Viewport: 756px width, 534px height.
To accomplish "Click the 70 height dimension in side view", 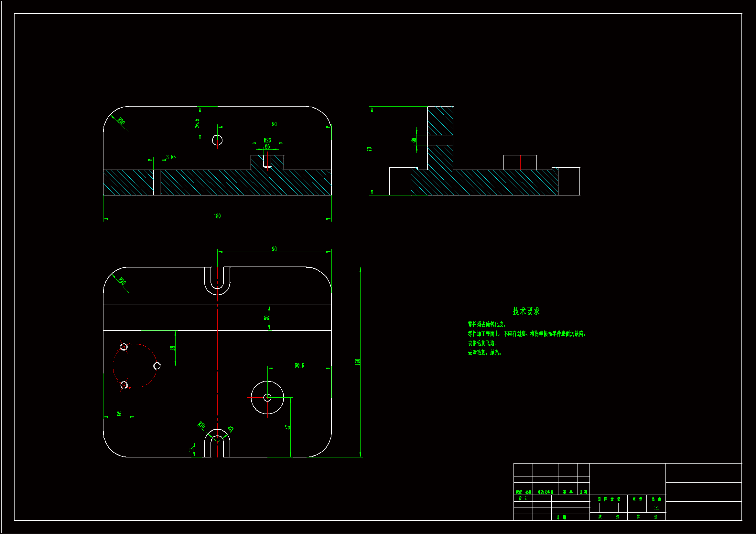I will (369, 149).
